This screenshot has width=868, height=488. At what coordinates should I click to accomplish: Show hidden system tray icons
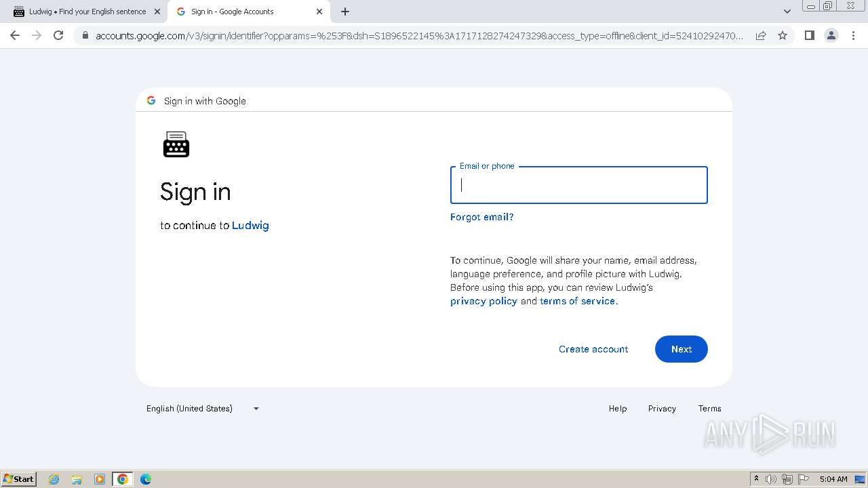(756, 479)
